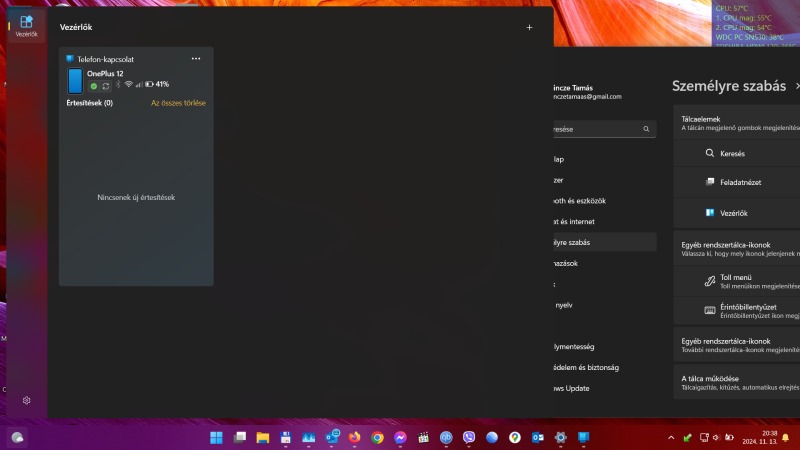Open qBittorrent from the taskbar

pos(446,437)
